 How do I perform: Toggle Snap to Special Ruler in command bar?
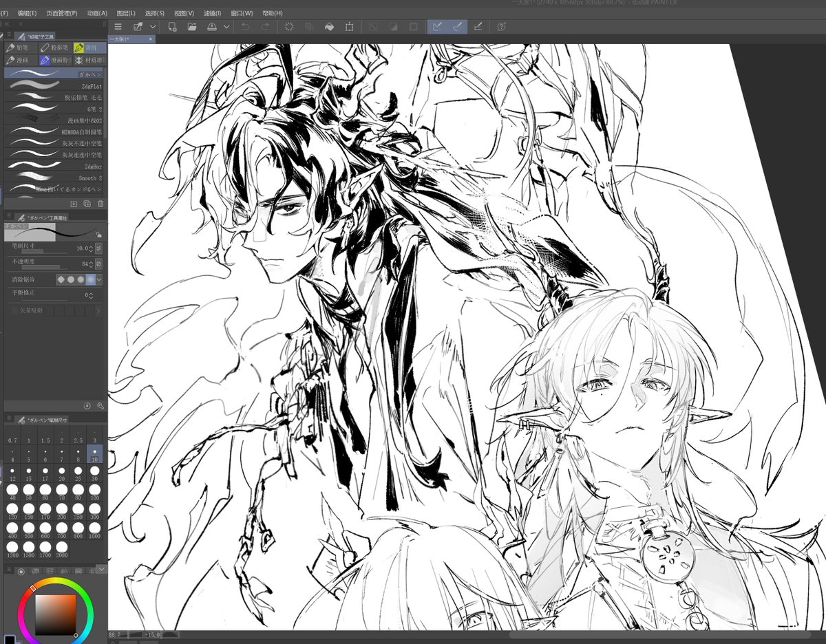point(456,27)
